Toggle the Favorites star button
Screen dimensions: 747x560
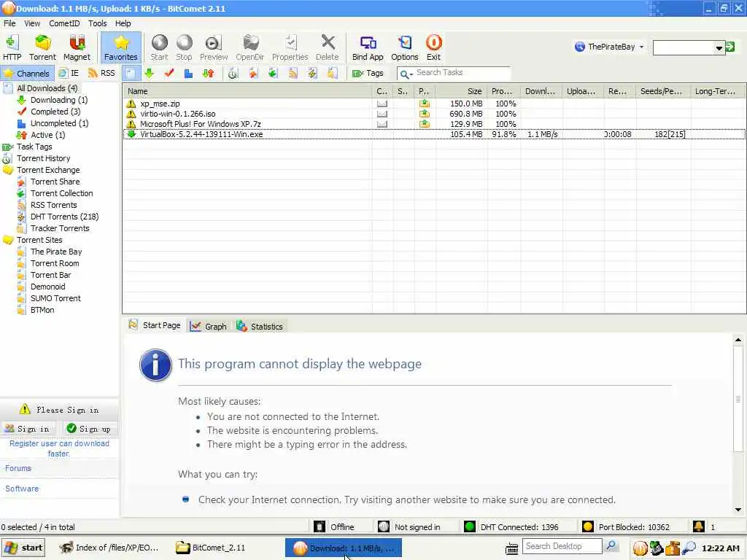pos(121,47)
